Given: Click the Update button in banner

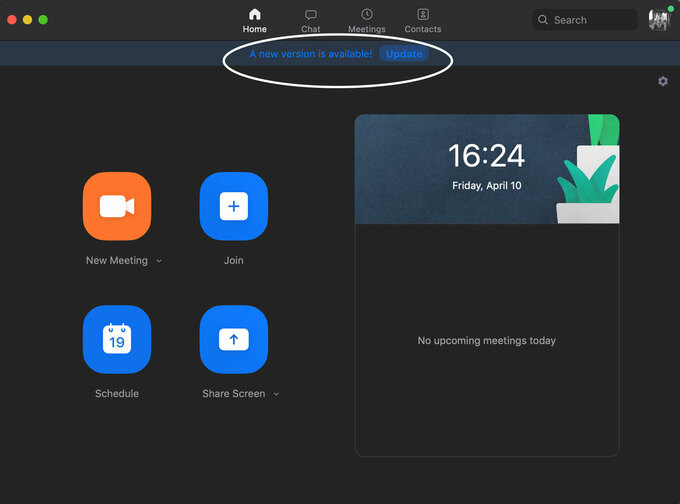Looking at the screenshot, I should click(404, 54).
